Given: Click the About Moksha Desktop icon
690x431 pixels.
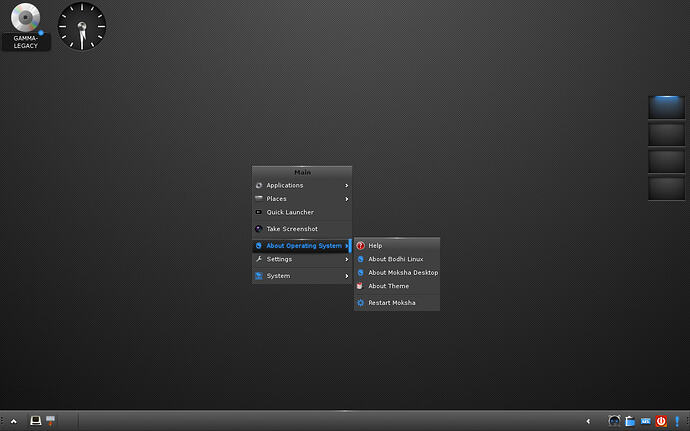Looking at the screenshot, I should click(x=360, y=273).
